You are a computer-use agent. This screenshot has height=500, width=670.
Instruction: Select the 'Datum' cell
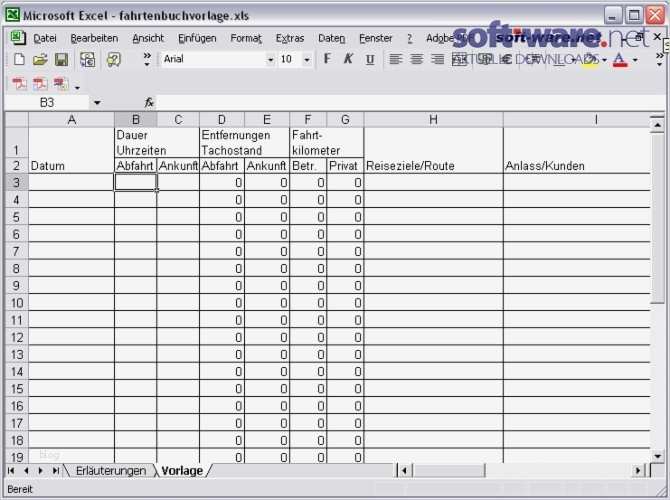click(x=71, y=165)
